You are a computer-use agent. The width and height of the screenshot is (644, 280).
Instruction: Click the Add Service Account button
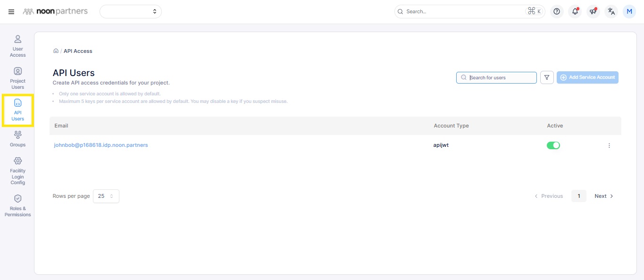587,77
